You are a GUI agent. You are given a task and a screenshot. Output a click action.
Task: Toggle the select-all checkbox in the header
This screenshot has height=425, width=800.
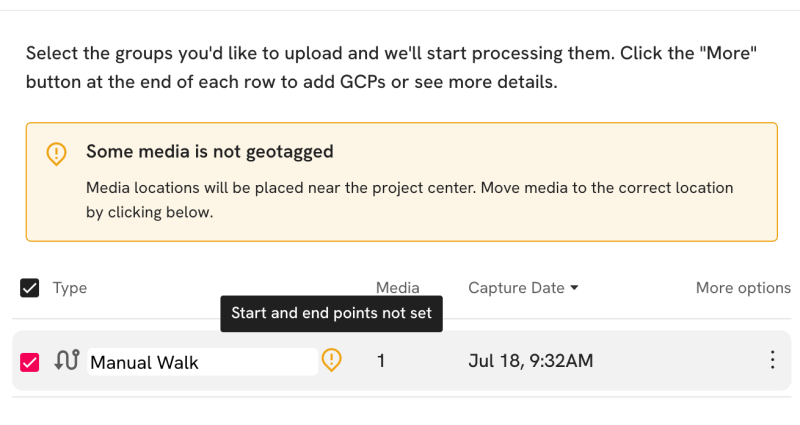30,288
